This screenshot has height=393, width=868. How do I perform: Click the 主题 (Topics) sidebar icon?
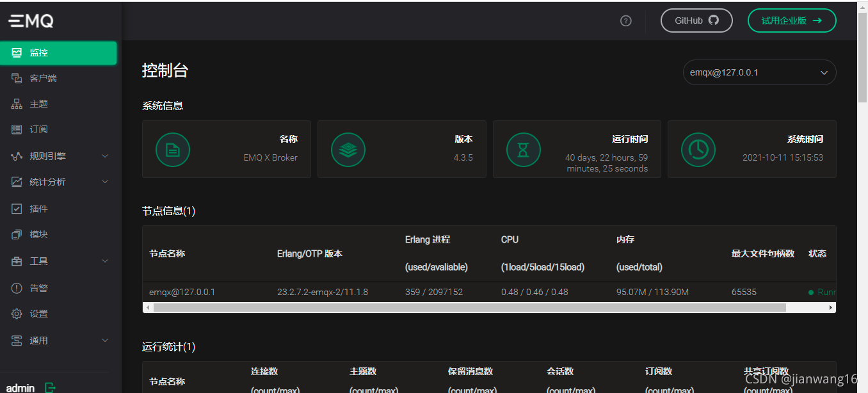tap(16, 103)
